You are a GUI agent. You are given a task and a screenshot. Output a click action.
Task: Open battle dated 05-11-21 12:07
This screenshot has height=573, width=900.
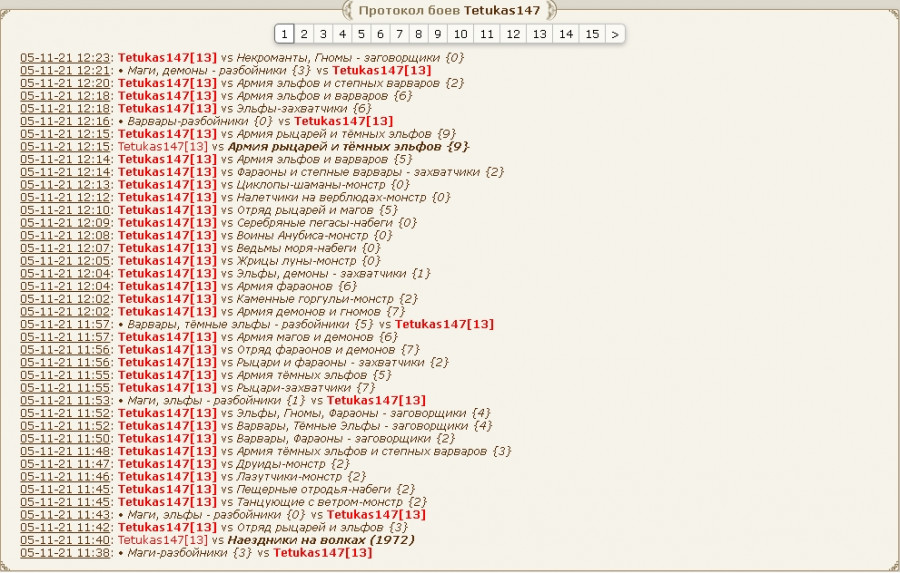[65, 248]
